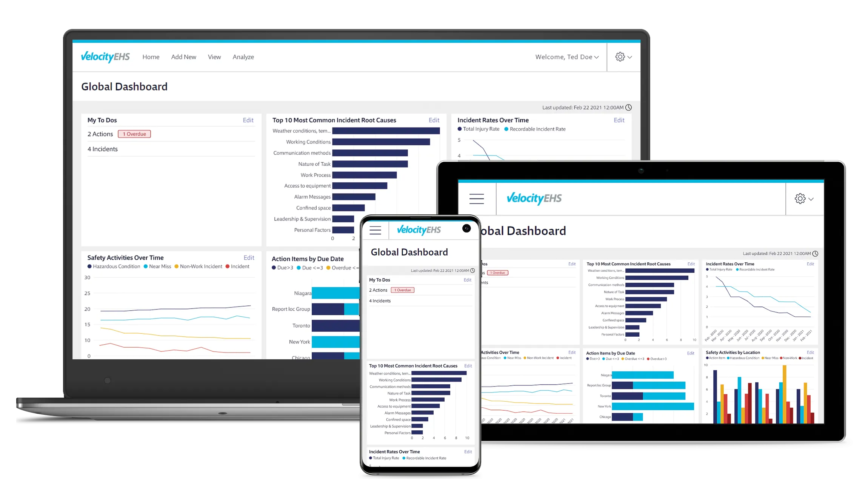Click the 4 Incidents link
This screenshot has width=868, height=499.
[x=103, y=149]
